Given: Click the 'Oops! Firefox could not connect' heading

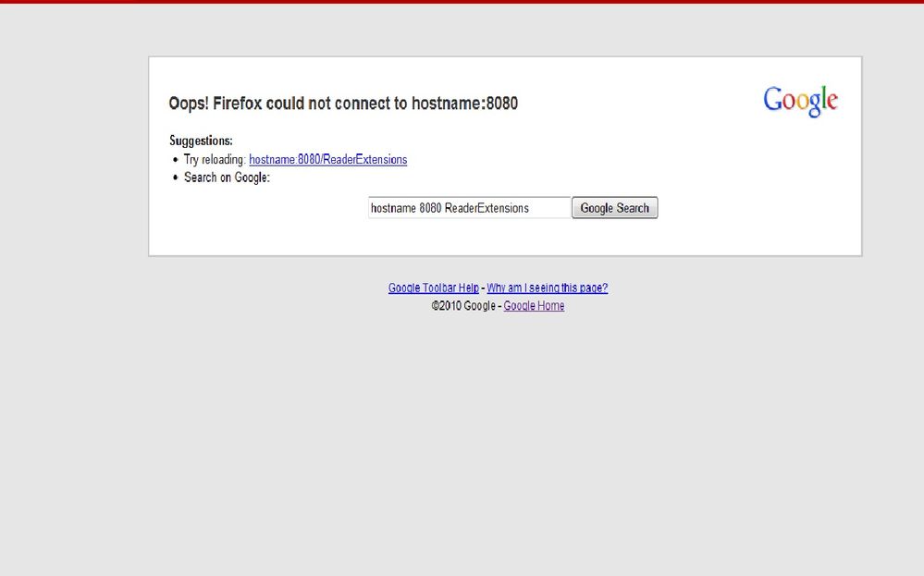Looking at the screenshot, I should [x=343, y=104].
